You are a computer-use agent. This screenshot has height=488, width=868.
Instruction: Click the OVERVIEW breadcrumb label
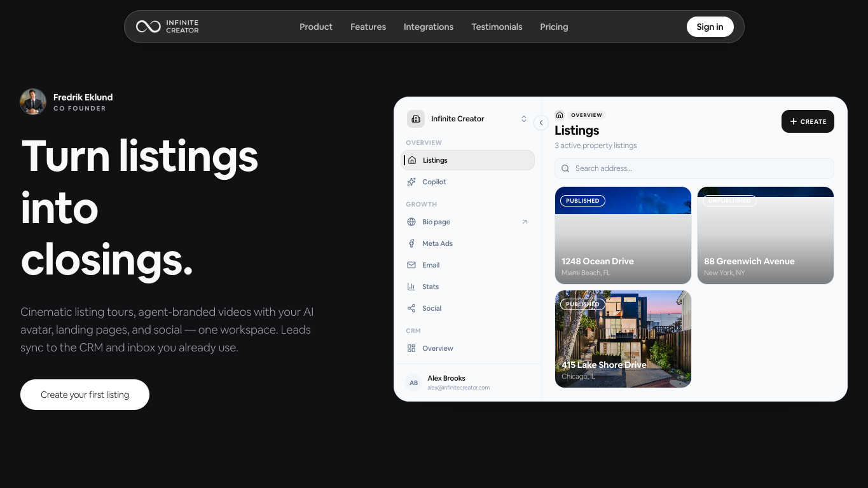pyautogui.click(x=586, y=115)
